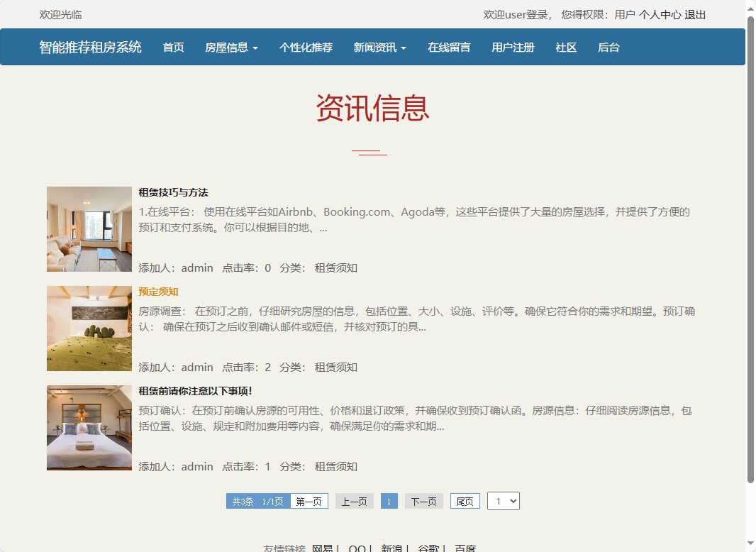Visit the 个性化推荐 page

coord(305,47)
